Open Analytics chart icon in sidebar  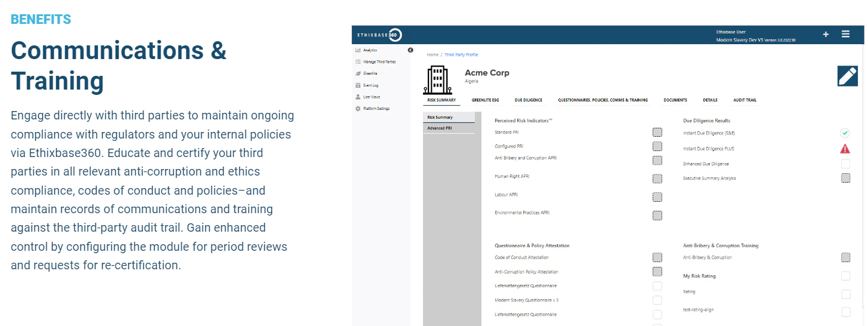[358, 50]
